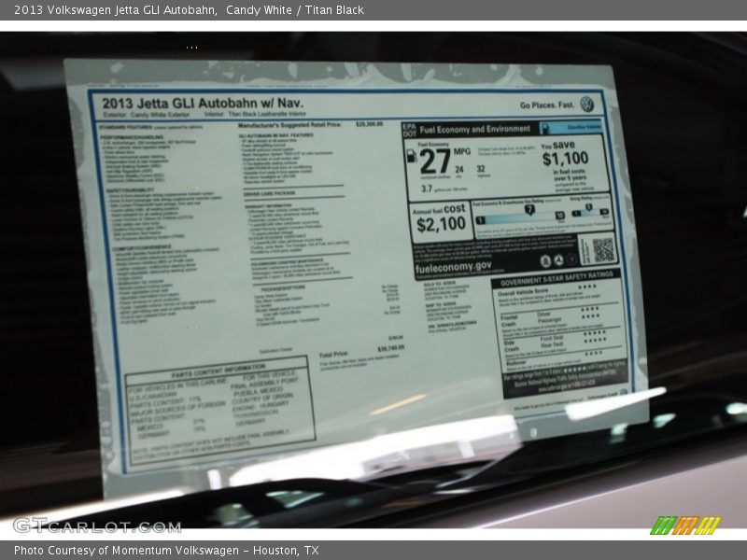The height and width of the screenshot is (560, 747).
Task: Click the 'EPA DOT' label
Action: (x=410, y=130)
